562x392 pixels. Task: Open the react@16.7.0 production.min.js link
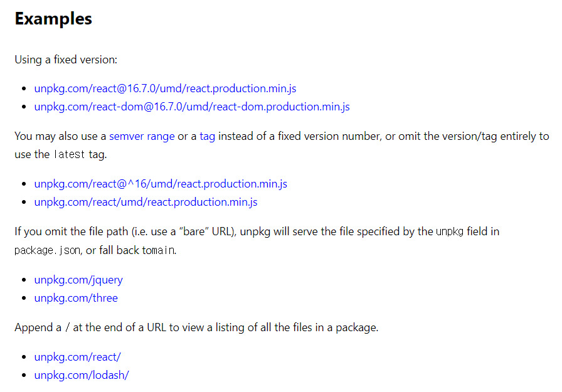pos(165,88)
